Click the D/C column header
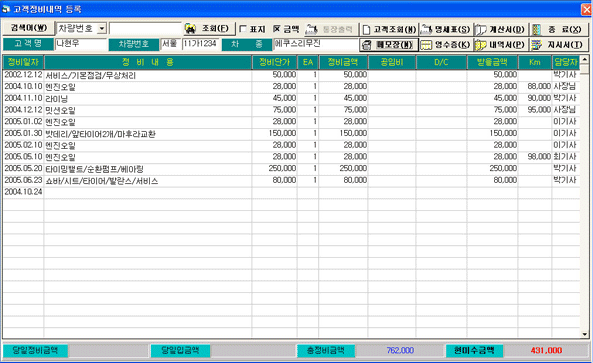593x363 pixels. 441,62
